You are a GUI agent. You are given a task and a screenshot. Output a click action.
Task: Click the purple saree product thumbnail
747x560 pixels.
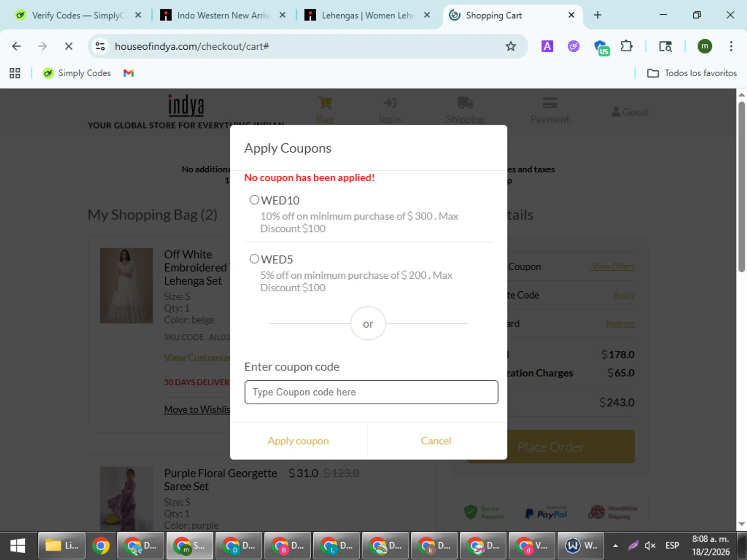pyautogui.click(x=126, y=498)
